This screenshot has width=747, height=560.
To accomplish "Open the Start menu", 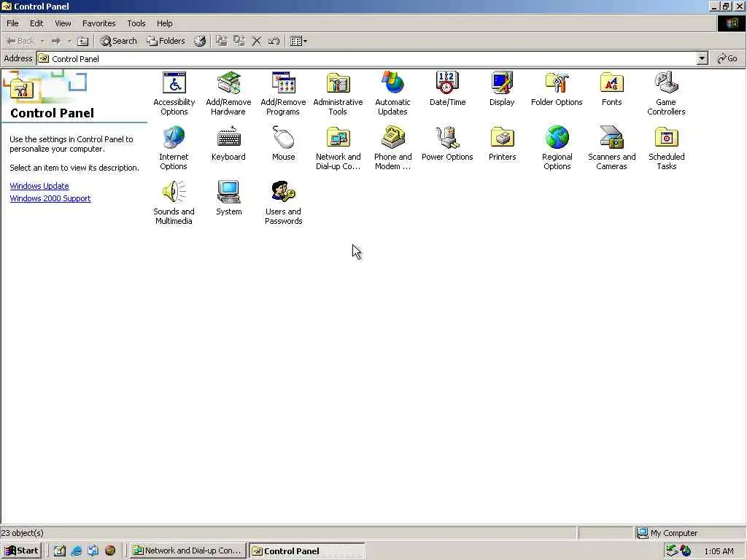I will [22, 551].
